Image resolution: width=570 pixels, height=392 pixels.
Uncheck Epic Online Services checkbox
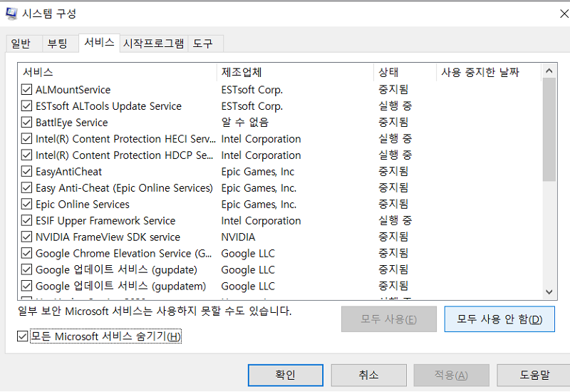click(x=26, y=205)
